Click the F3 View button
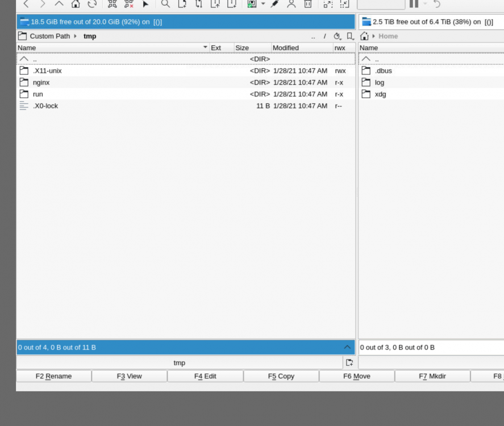This screenshot has width=504, height=426. click(x=129, y=376)
